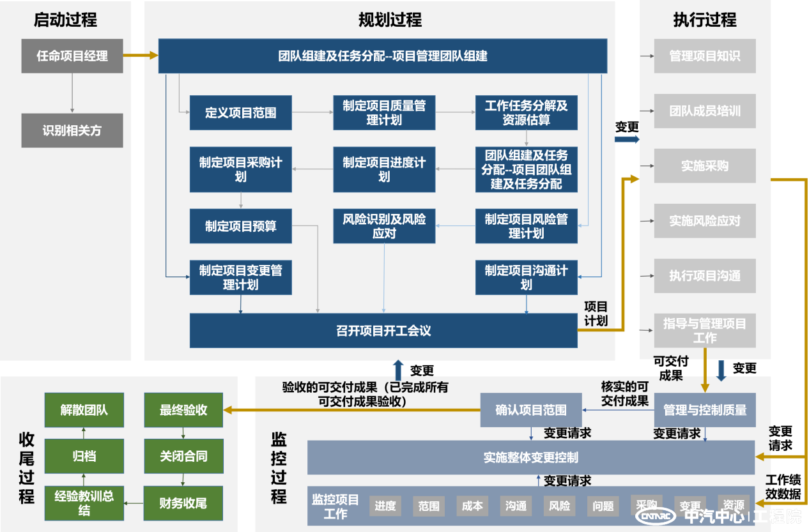Select the 识别相关方 box

tap(72, 130)
